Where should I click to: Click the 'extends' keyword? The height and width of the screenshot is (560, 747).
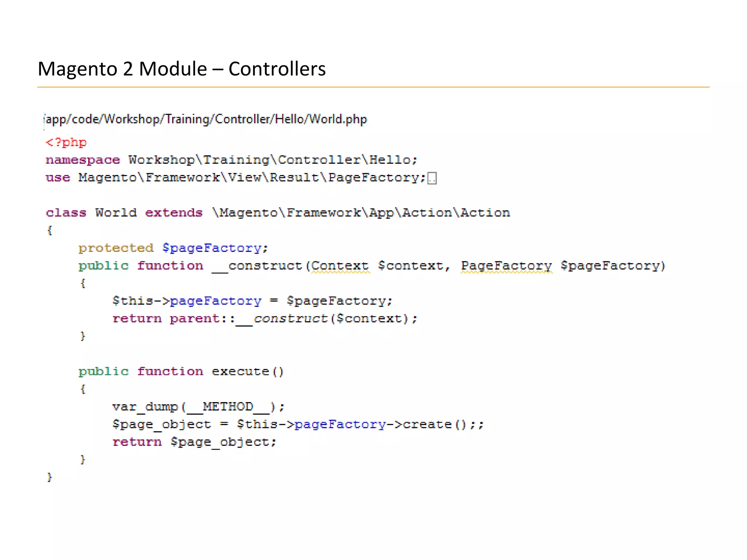pos(174,213)
